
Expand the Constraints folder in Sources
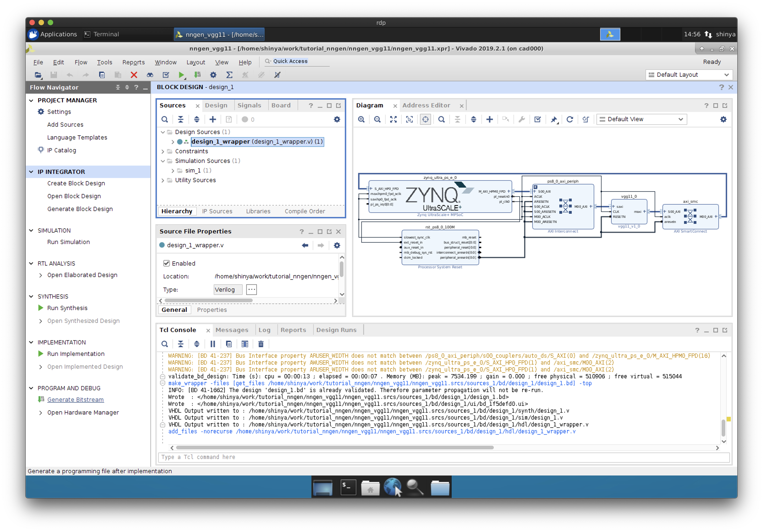click(163, 152)
